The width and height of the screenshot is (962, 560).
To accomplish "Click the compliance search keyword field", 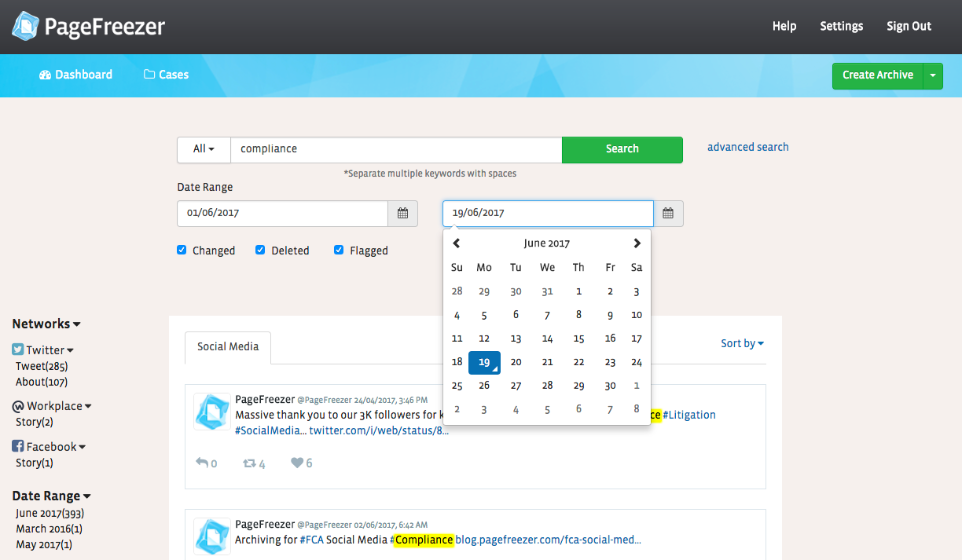I will [x=396, y=149].
